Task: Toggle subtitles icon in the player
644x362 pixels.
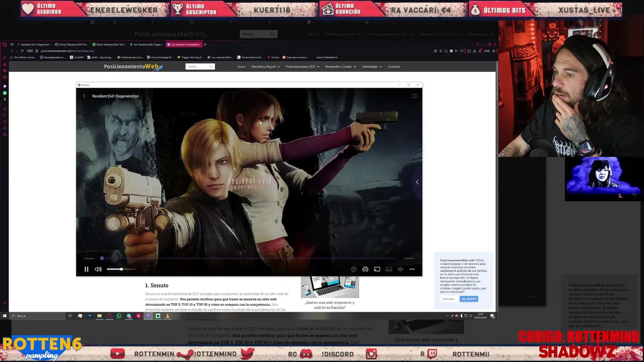Action: [x=389, y=269]
